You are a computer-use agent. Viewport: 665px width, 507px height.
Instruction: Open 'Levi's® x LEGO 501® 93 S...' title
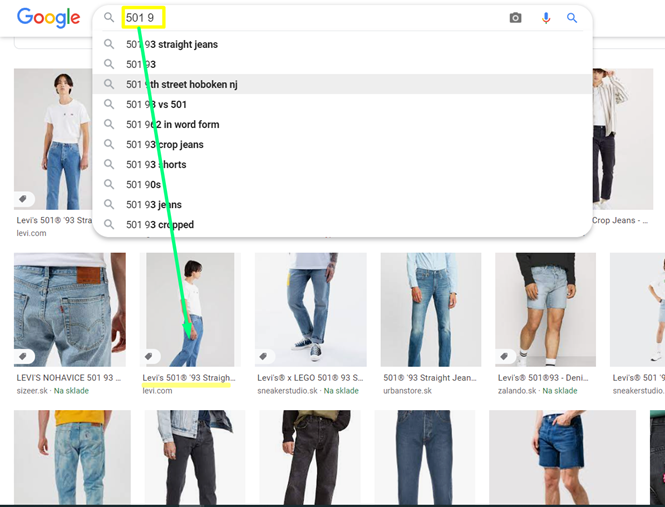(x=310, y=378)
